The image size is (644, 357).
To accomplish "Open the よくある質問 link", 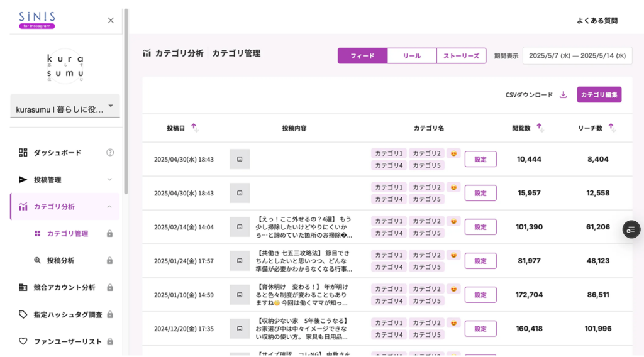I will coord(597,21).
